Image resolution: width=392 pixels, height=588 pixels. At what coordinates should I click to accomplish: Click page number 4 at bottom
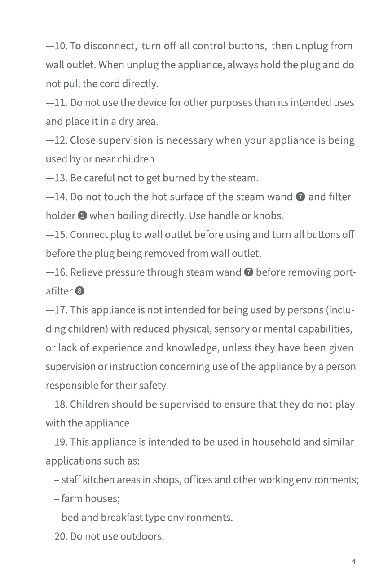[x=354, y=561]
